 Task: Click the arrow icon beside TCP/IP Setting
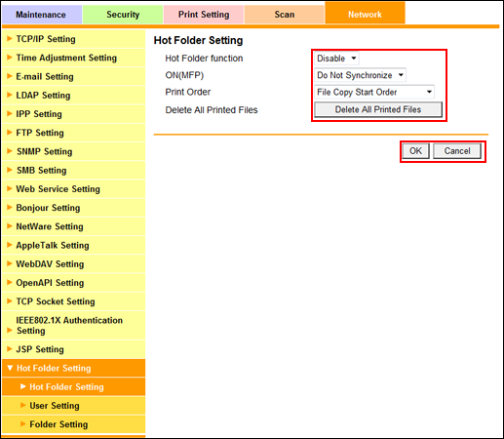[10, 39]
